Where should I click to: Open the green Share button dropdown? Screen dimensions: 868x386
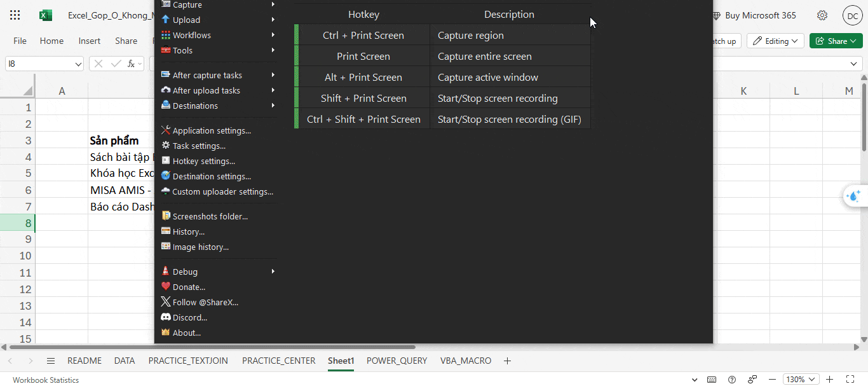[836, 41]
